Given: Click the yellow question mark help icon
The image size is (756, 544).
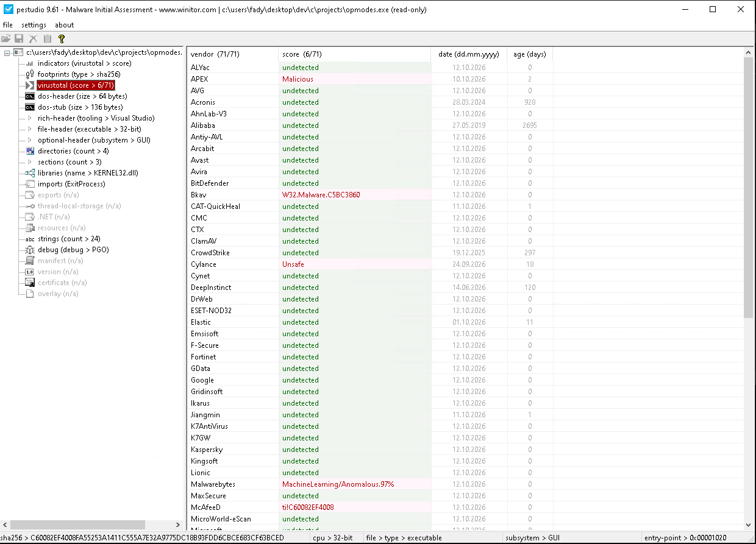Looking at the screenshot, I should point(61,38).
